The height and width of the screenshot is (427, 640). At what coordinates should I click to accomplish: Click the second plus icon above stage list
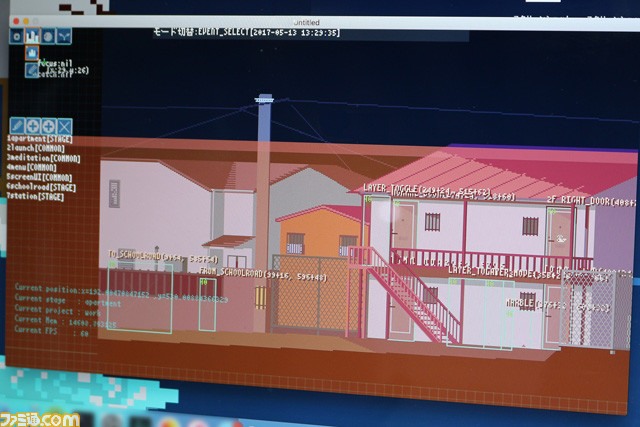pyautogui.click(x=48, y=127)
